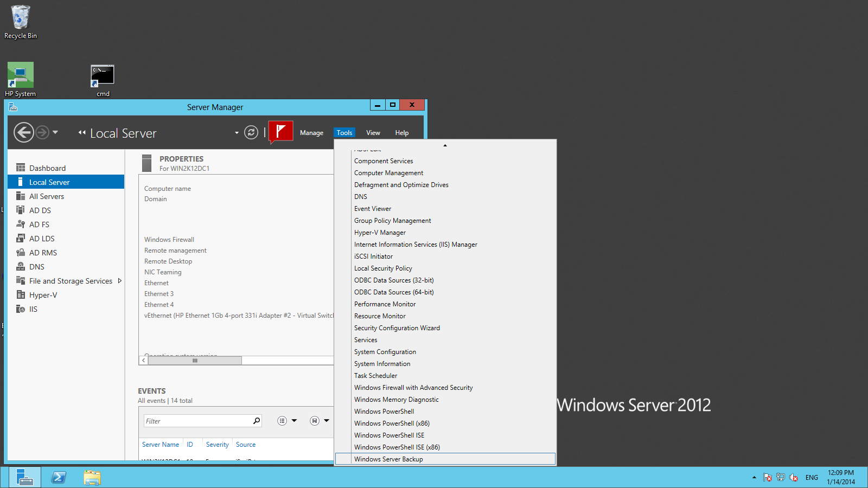Sort events by Severity column

tap(217, 445)
